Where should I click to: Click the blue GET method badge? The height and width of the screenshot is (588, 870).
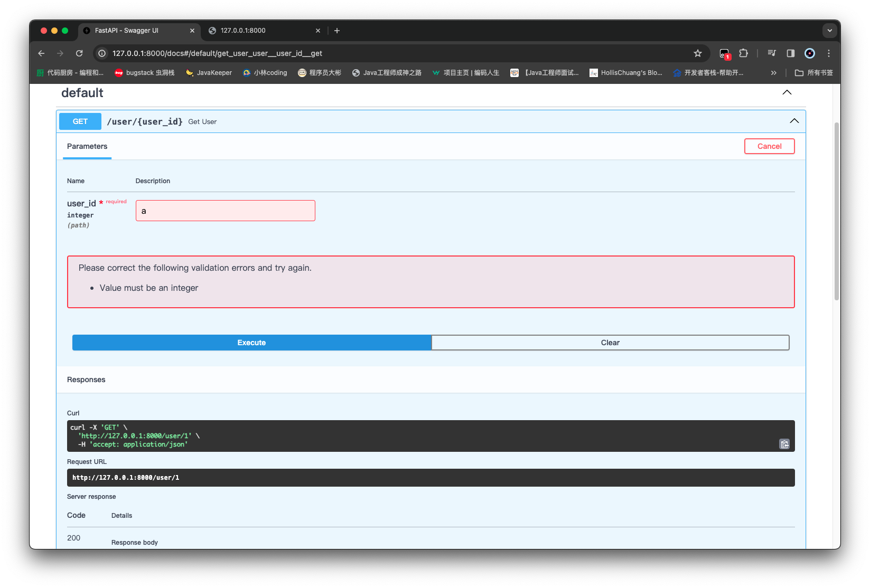[x=80, y=121]
